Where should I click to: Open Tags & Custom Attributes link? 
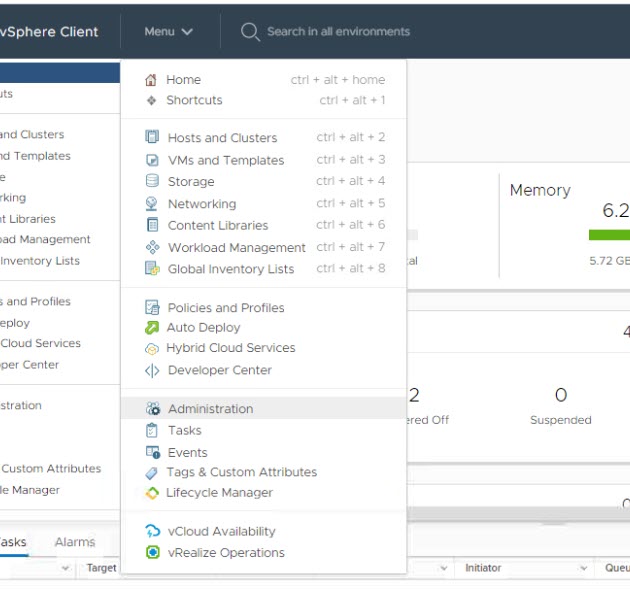(x=241, y=472)
